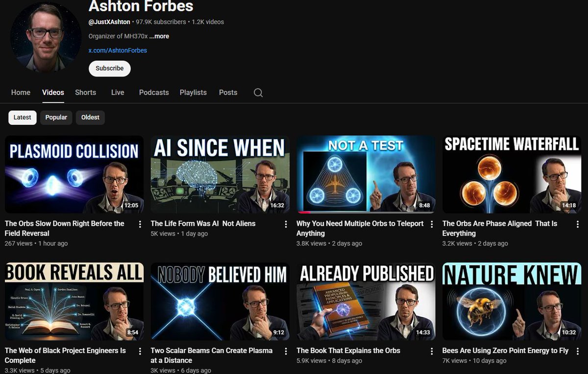Click '5K views • 1 day ago' metadata
The image size is (588, 374).
click(179, 234)
